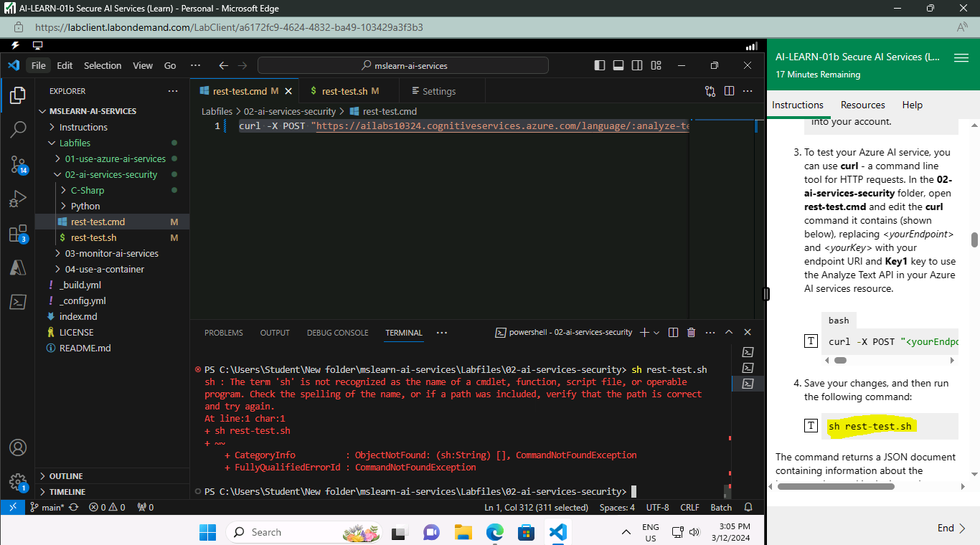Screen dimensions: 980x545
Task: Open the Accounts icon in activity bar
Action: click(18, 447)
